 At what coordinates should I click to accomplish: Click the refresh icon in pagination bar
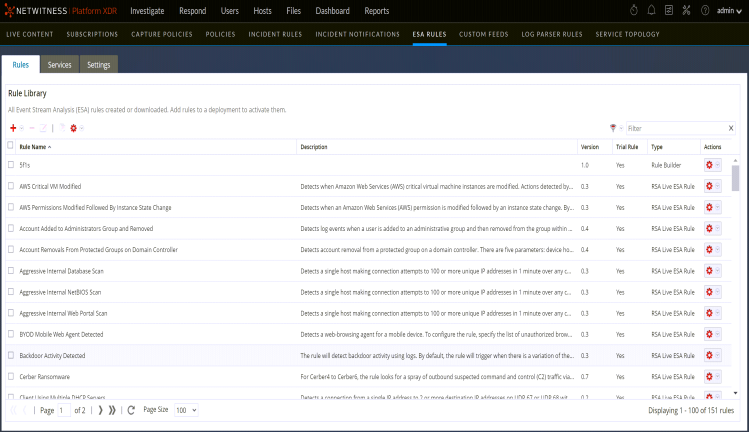pyautogui.click(x=131, y=410)
